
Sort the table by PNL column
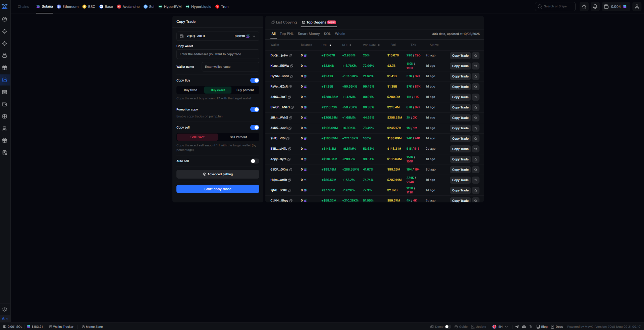326,45
